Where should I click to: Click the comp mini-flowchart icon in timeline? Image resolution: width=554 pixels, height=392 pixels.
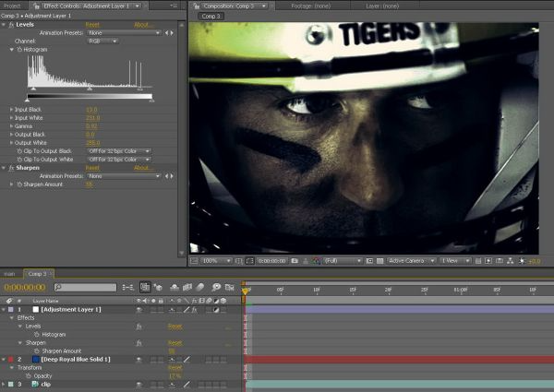(x=128, y=288)
